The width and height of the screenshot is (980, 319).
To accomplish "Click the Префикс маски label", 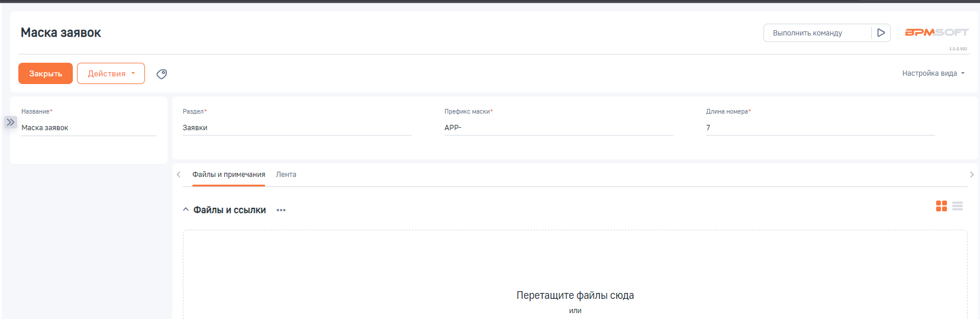I will (x=468, y=111).
